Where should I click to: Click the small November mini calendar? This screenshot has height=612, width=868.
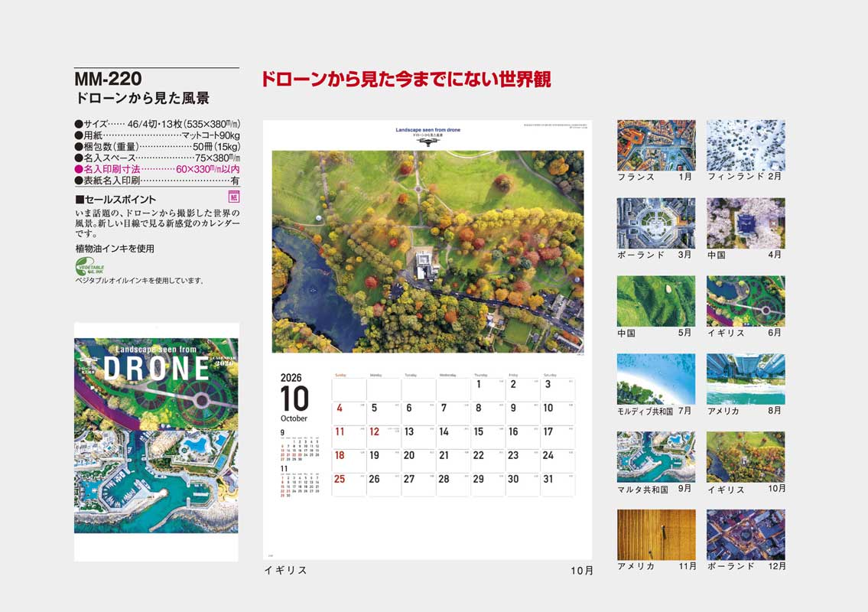[x=300, y=481]
